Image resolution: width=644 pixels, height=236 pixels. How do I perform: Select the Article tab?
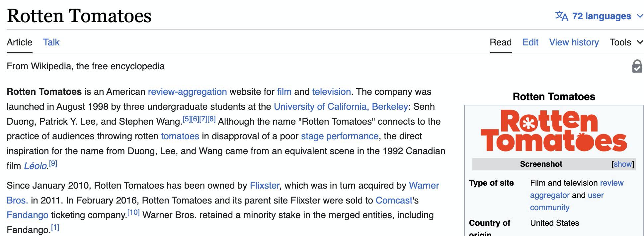[x=20, y=42]
